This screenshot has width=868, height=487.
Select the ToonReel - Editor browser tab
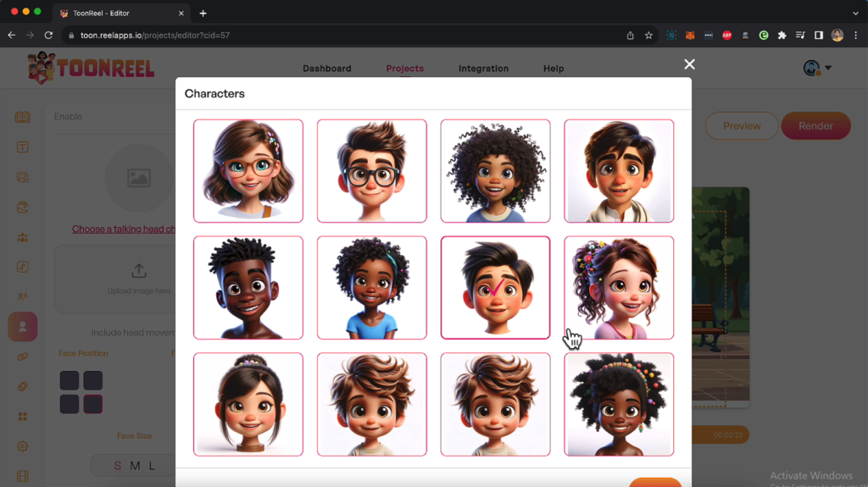pyautogui.click(x=121, y=14)
